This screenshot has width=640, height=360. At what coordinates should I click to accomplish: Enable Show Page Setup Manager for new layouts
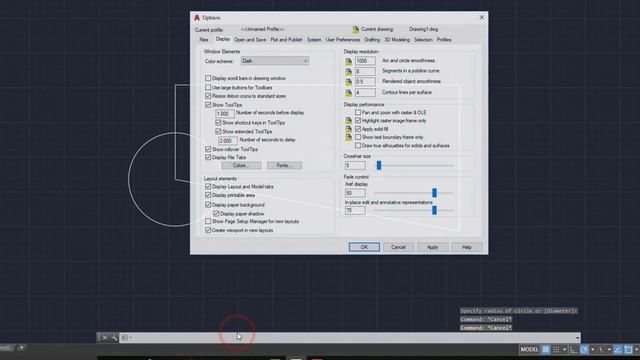tap(208, 221)
